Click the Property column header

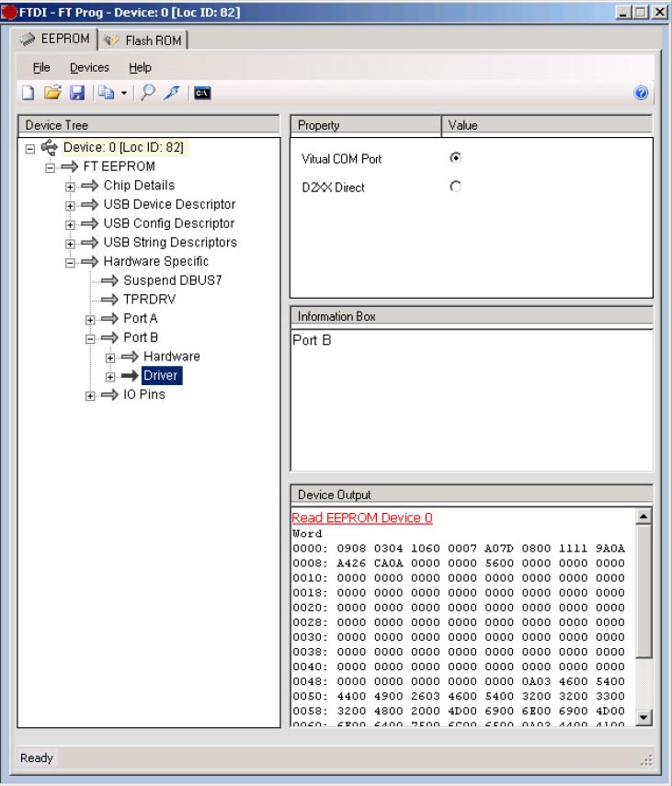click(x=366, y=125)
